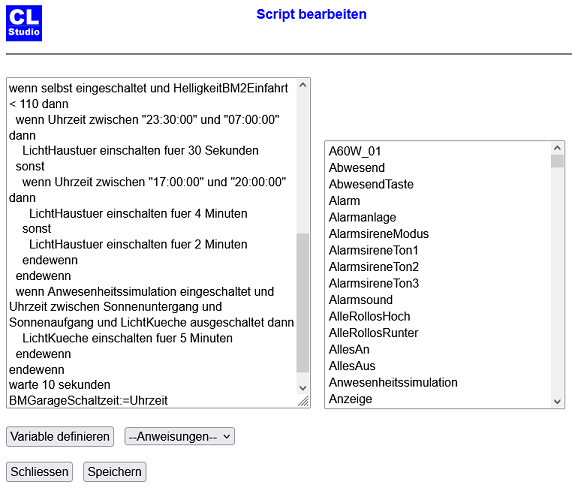The width and height of the screenshot is (572, 494).
Task: Pick AbwesendTaste in the variable list
Action: (371, 184)
